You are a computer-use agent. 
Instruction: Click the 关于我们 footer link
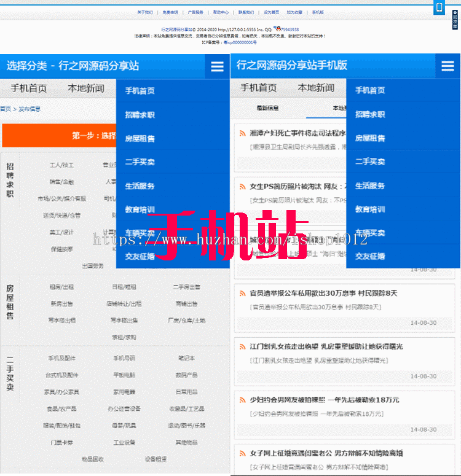[x=145, y=12]
